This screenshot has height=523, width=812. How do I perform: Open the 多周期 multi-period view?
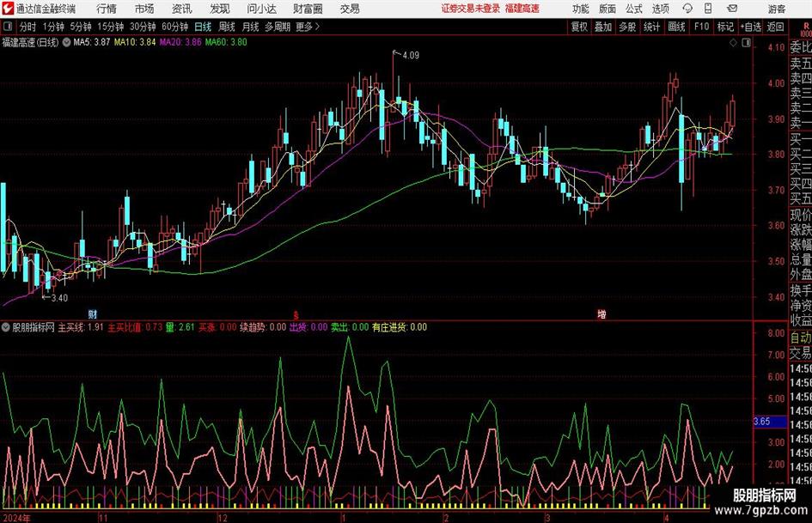pos(278,27)
